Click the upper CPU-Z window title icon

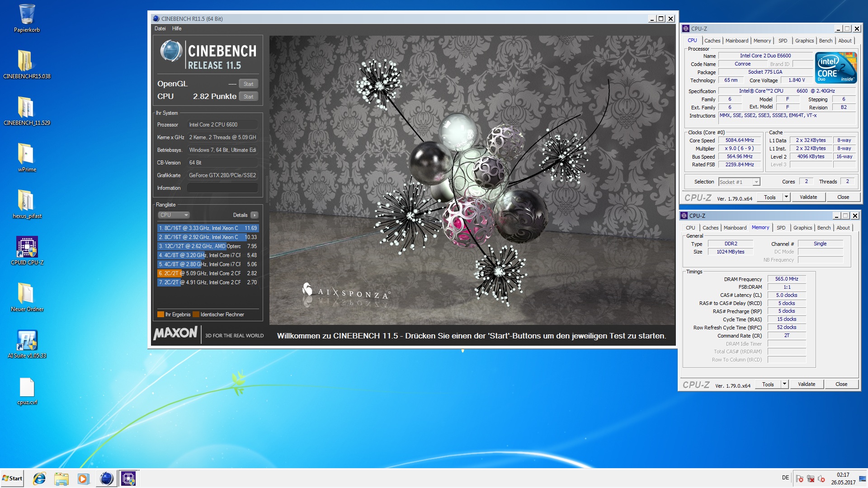(x=685, y=28)
